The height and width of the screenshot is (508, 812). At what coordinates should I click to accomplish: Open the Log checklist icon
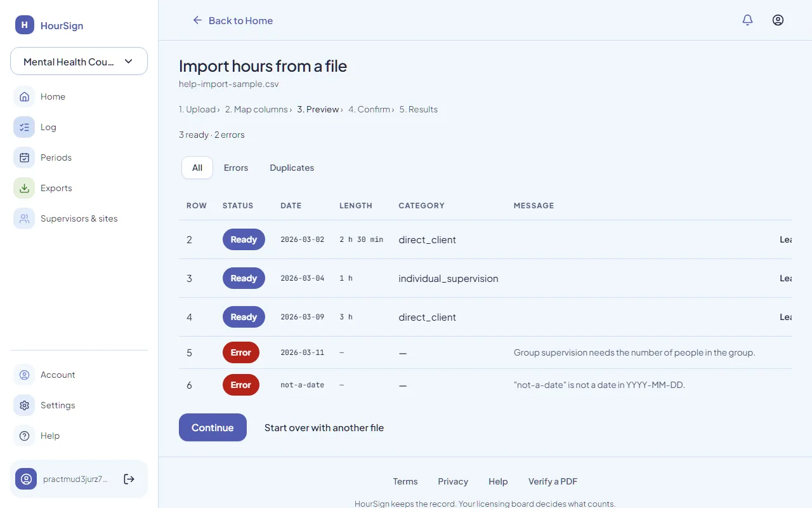coord(24,127)
